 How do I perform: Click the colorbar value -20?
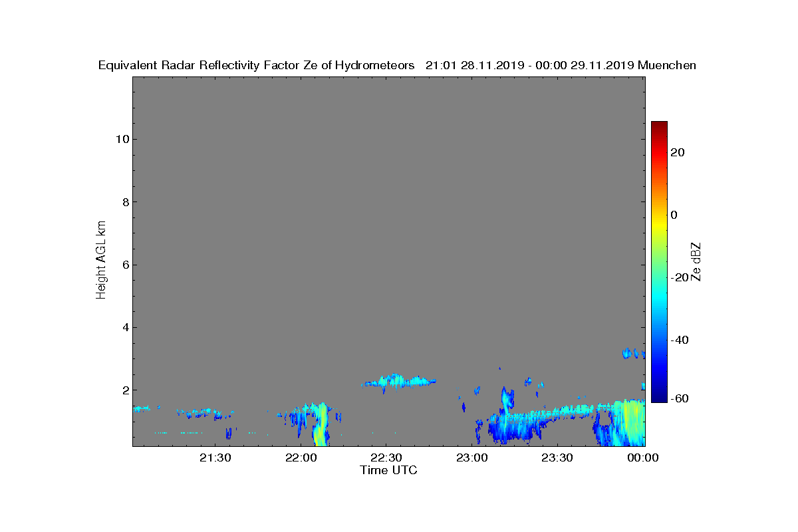[678, 277]
